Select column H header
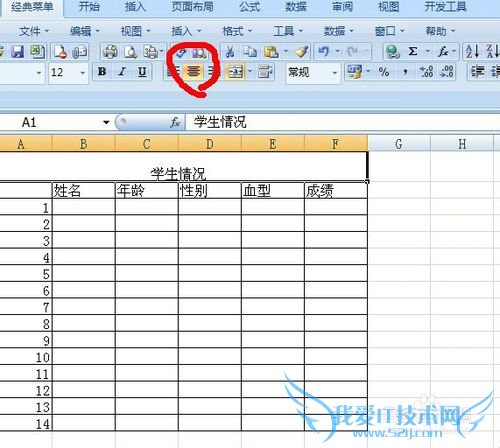This screenshot has width=500, height=448. pos(462,144)
